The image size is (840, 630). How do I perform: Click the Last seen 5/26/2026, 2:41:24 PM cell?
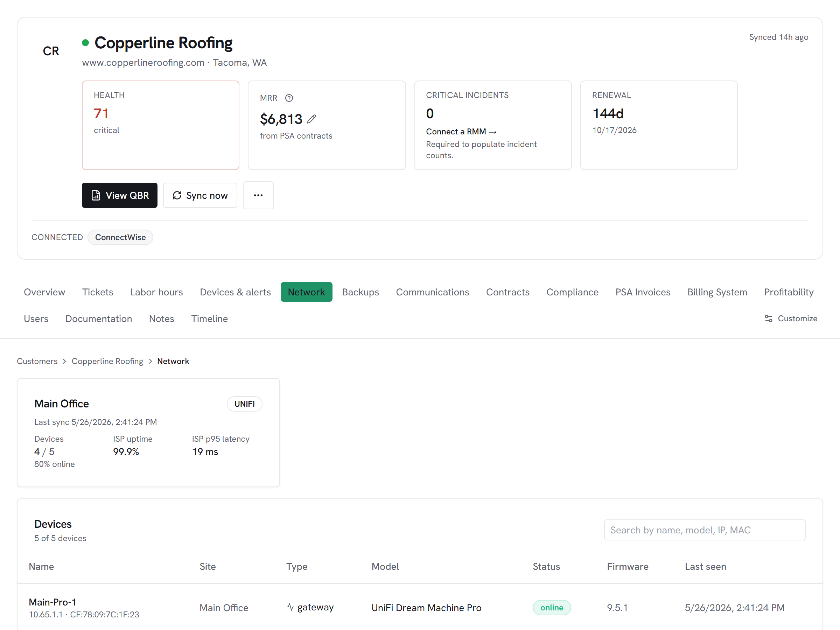[x=734, y=607]
